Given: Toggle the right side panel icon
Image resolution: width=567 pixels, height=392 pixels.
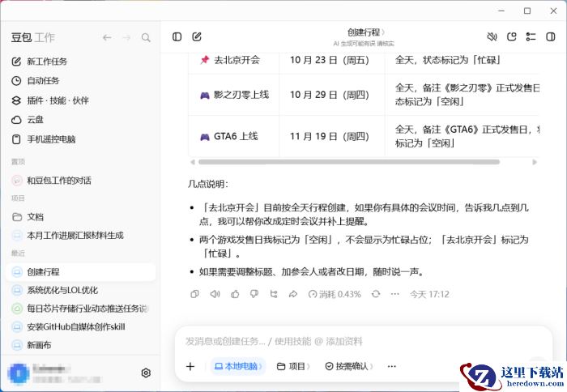Looking at the screenshot, I should [551, 37].
